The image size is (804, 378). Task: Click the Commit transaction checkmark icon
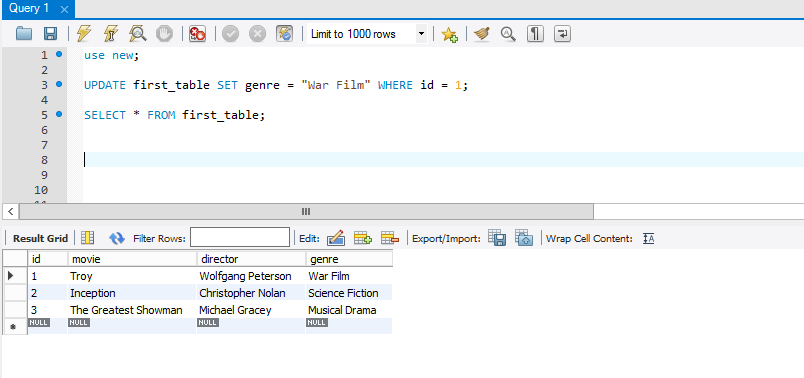[x=230, y=34]
